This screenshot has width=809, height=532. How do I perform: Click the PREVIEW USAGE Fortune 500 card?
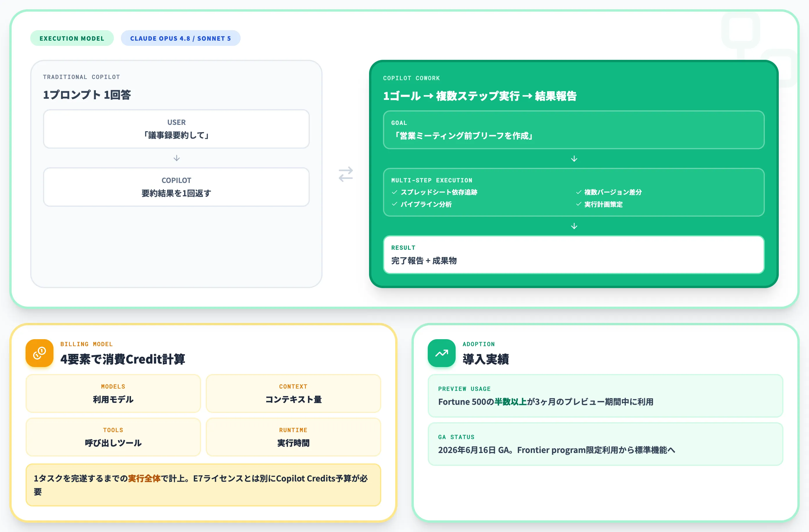pos(605,396)
